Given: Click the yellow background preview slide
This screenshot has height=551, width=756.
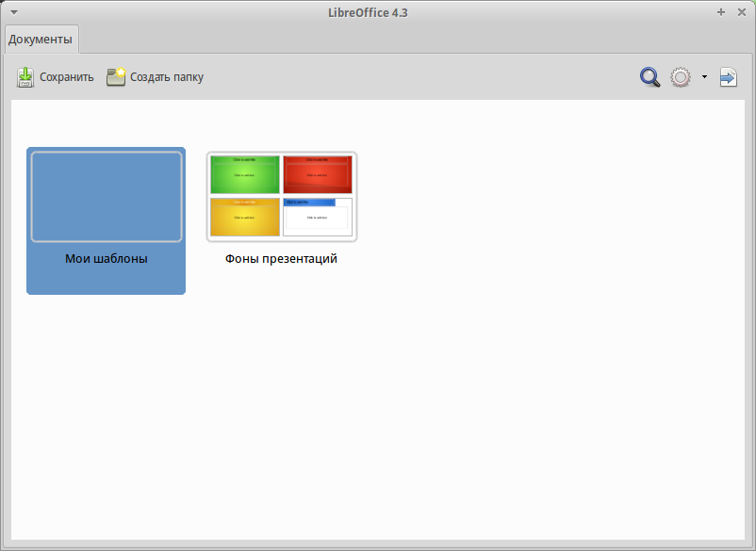Looking at the screenshot, I should click(245, 217).
